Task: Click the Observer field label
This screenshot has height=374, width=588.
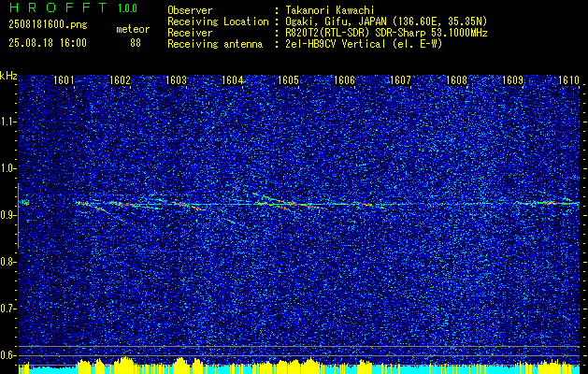Action: pos(190,10)
